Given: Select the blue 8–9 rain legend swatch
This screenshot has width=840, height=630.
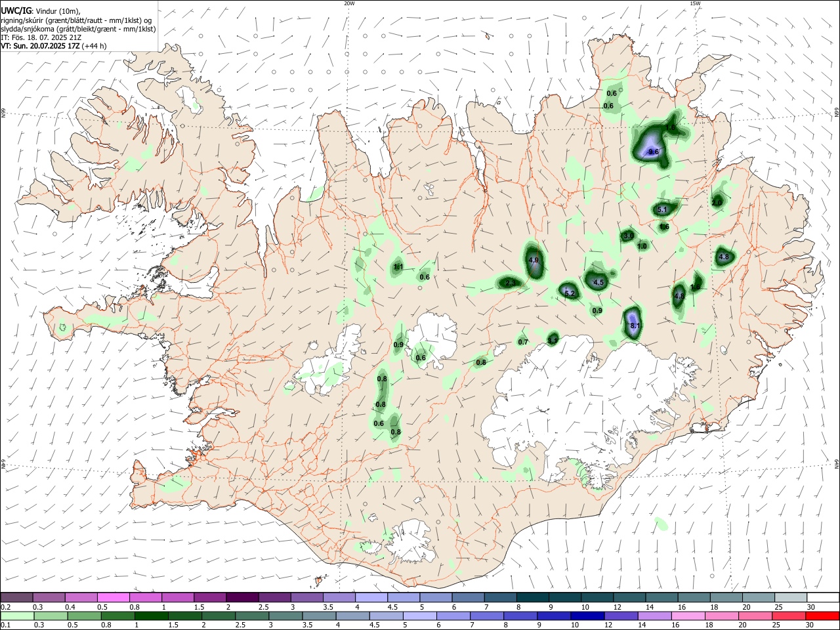Looking at the screenshot, I should point(520,616).
